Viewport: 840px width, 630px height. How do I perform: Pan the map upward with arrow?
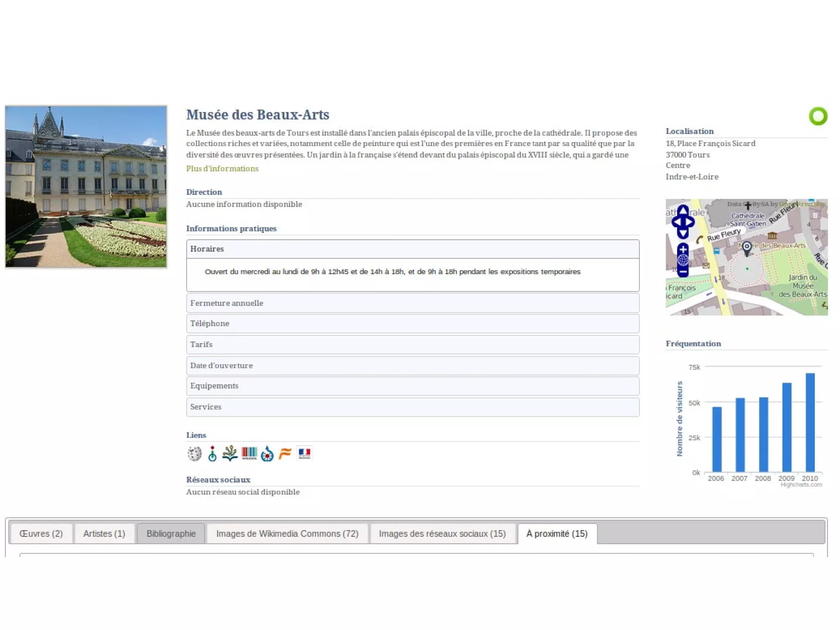(x=683, y=210)
